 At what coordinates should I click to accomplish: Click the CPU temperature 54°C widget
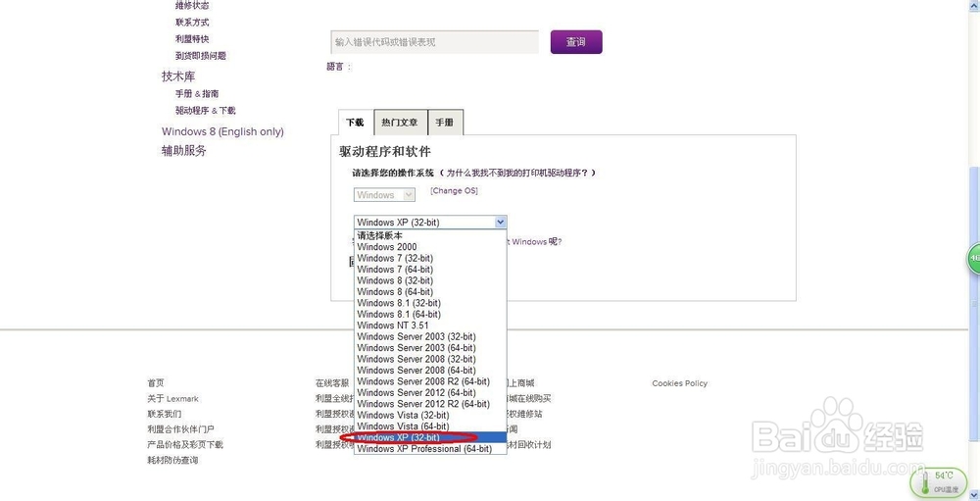(x=941, y=482)
